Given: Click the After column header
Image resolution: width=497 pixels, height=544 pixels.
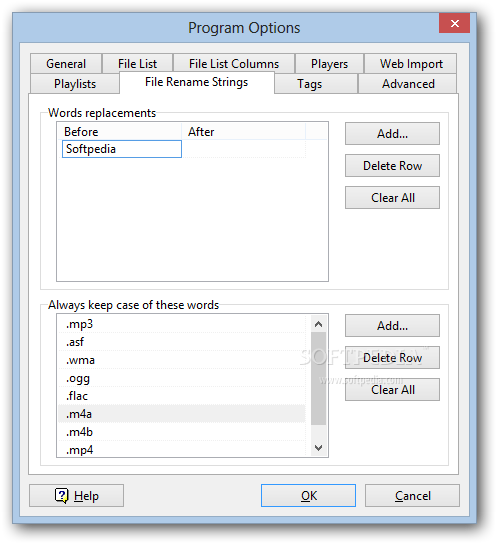Looking at the screenshot, I should pyautogui.click(x=243, y=132).
